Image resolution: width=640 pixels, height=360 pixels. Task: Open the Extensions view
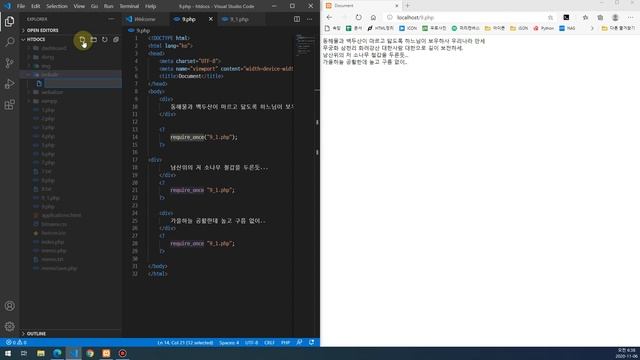9,104
